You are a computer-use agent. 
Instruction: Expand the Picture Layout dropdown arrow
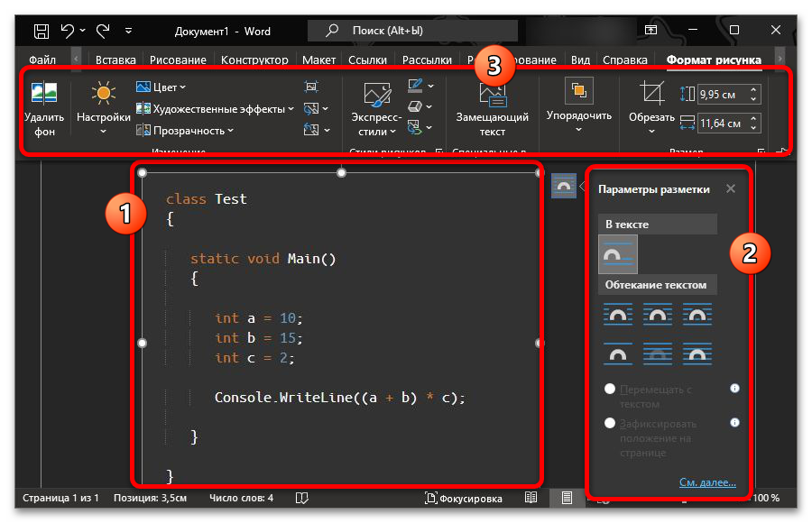tap(429, 127)
